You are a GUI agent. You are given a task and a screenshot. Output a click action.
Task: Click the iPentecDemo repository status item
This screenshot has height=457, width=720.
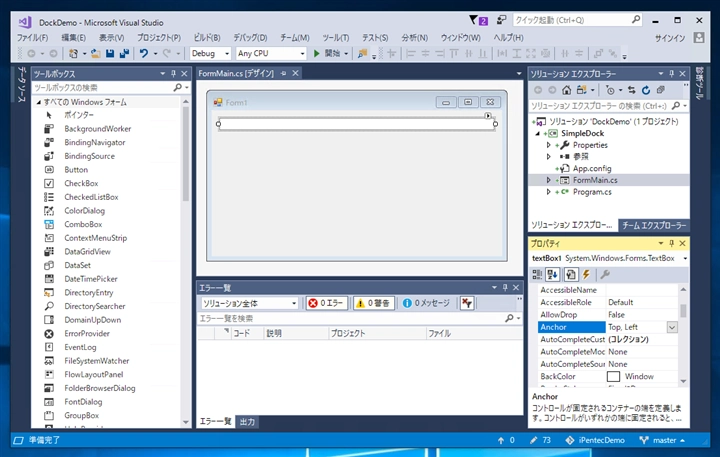(595, 440)
